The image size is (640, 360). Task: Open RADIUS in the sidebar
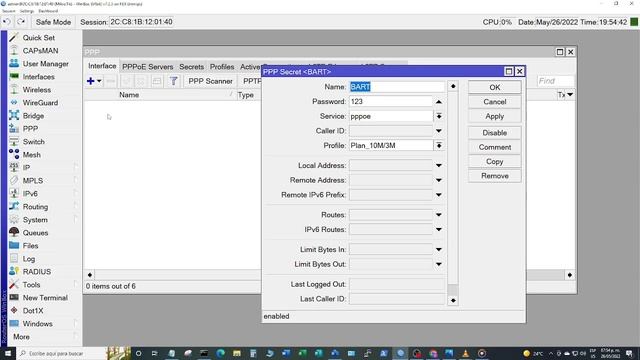(37, 271)
